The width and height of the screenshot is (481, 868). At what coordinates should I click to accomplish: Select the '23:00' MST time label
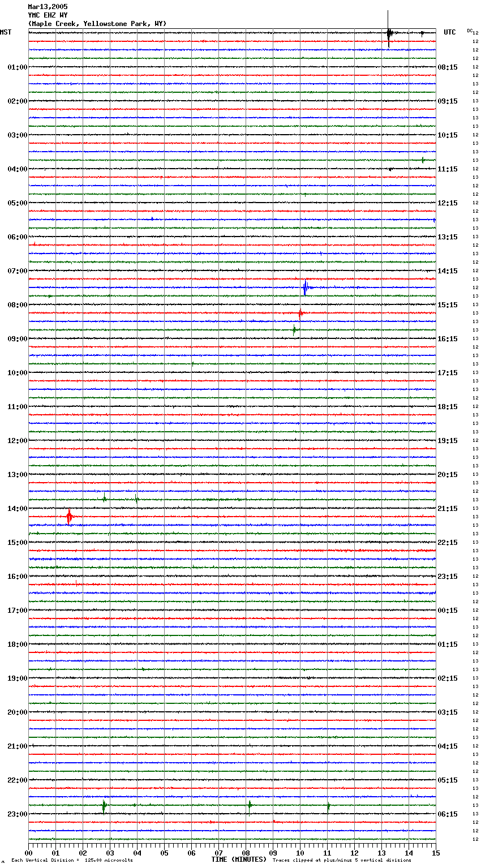pyautogui.click(x=18, y=814)
